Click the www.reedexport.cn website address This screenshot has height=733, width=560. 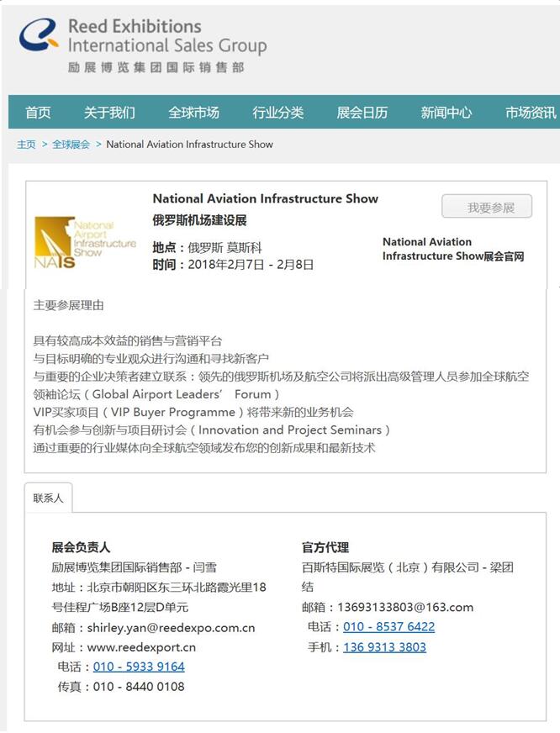(141, 647)
